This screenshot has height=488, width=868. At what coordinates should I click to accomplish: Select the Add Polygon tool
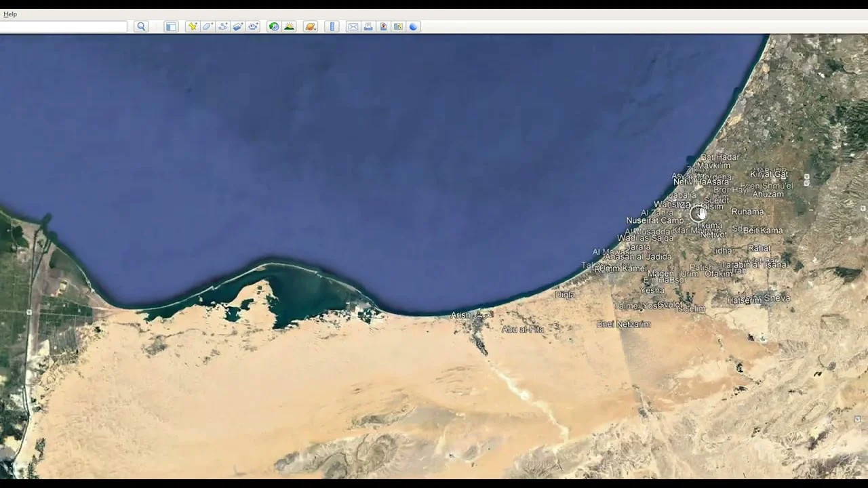pyautogui.click(x=208, y=26)
